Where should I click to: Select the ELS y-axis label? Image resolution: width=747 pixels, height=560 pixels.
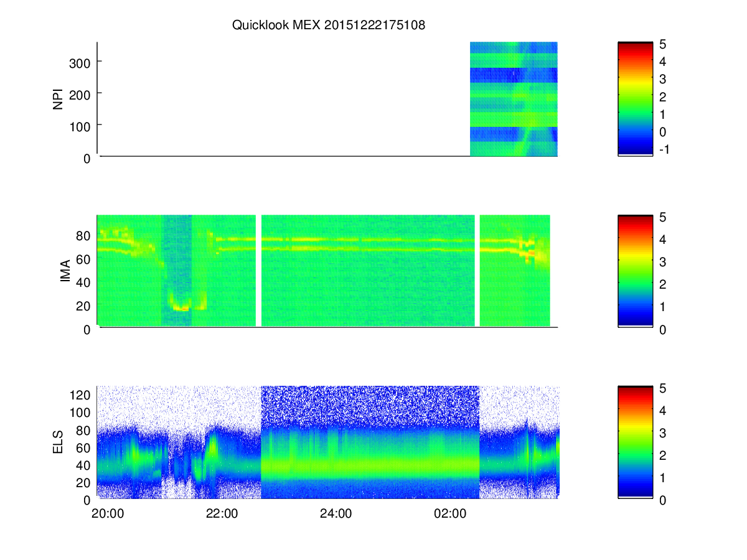(x=59, y=443)
